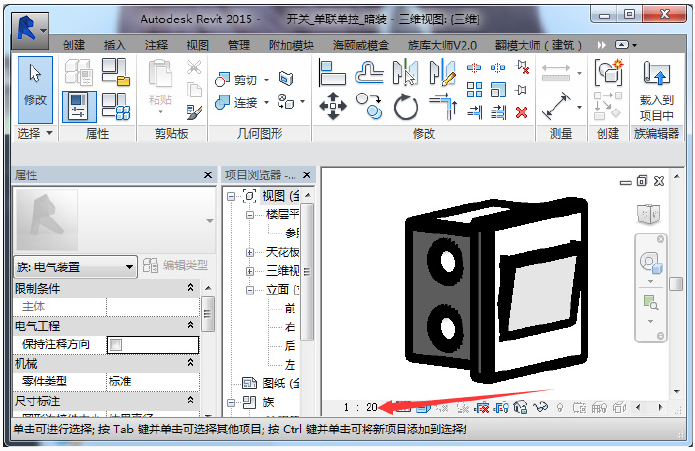
Task: Select the Copy tool icon
Action: point(369,106)
